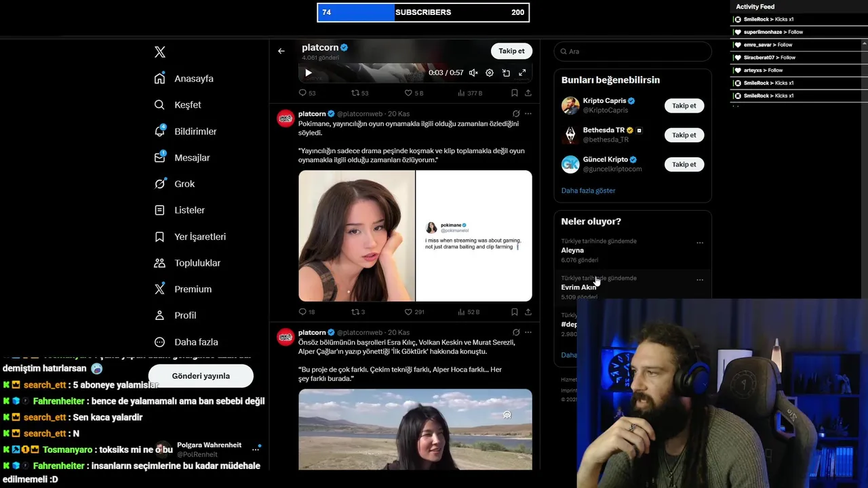Viewport: 868px width, 488px height.
Task: Follow Bethesda TR via Takip et
Action: pyautogui.click(x=684, y=135)
